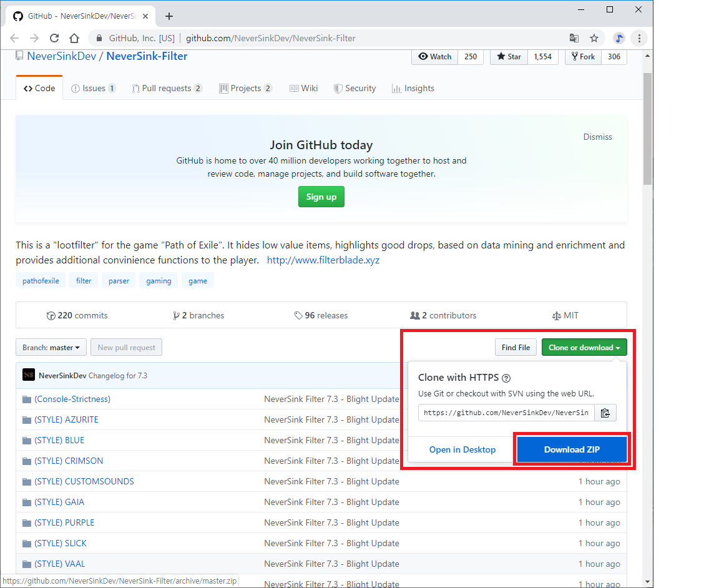This screenshot has width=719, height=588.
Task: View the 1,554 stargazers count
Action: click(x=543, y=56)
